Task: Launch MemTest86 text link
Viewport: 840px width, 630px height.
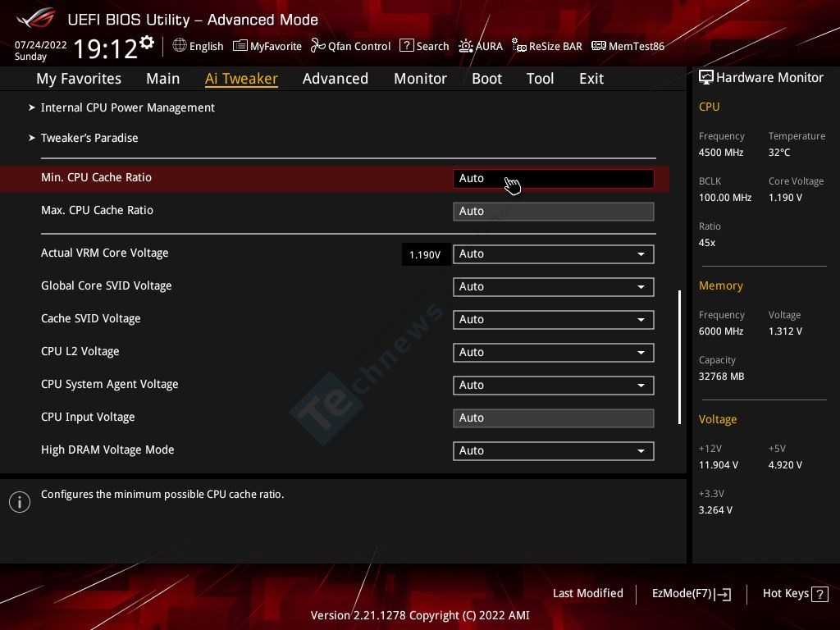Action: pyautogui.click(x=637, y=46)
